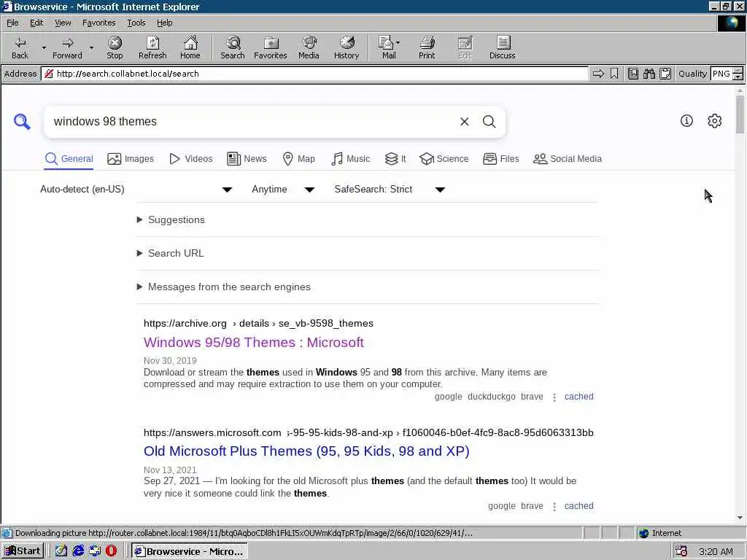Go back using the Back toolbar button

tap(20, 47)
